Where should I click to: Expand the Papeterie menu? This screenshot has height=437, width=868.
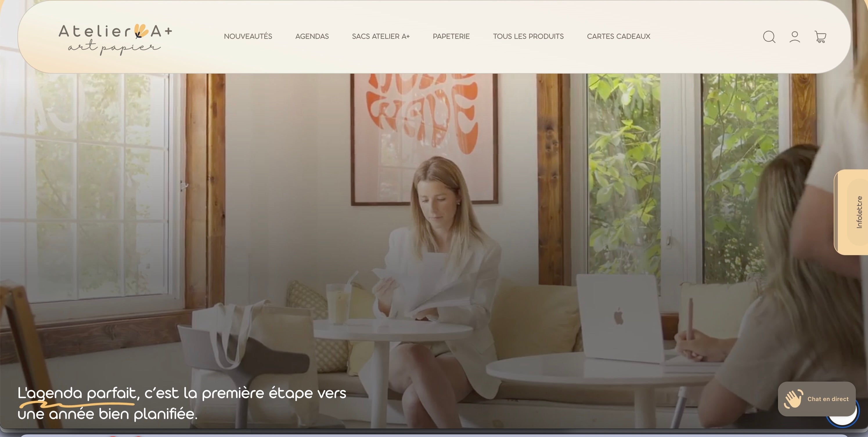click(451, 36)
